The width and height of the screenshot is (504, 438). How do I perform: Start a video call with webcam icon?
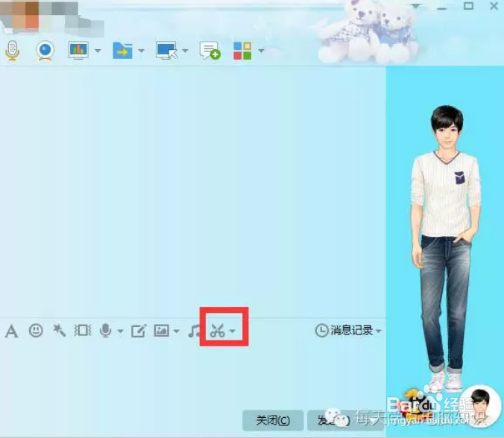(x=45, y=51)
